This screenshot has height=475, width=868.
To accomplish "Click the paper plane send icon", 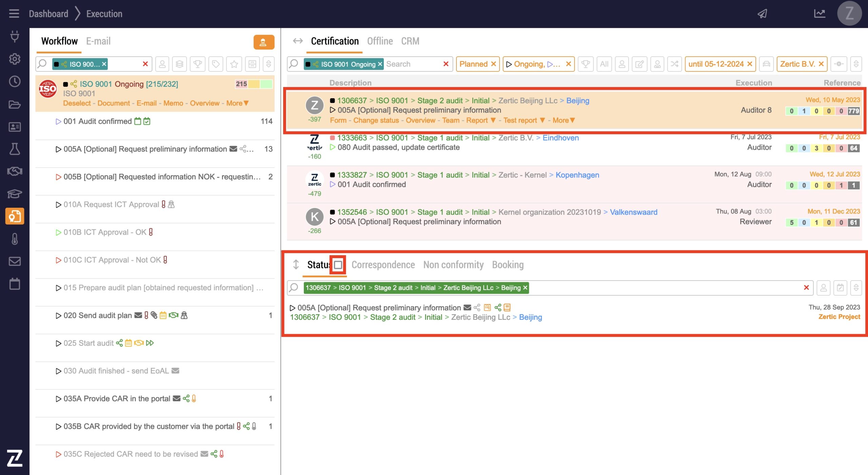I will tap(763, 14).
